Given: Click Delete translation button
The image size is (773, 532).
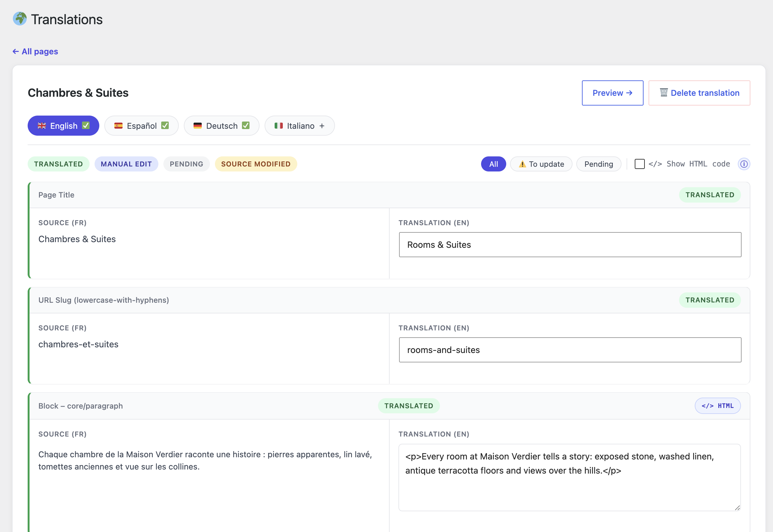Looking at the screenshot, I should tap(699, 93).
